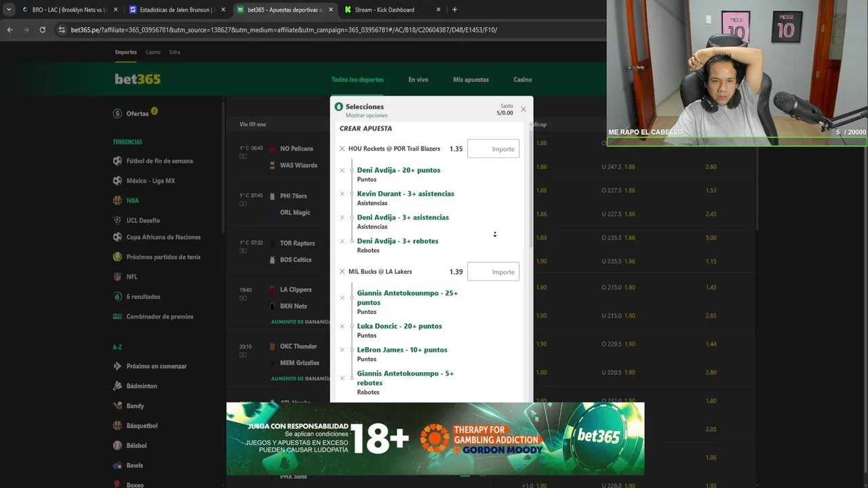Remove Deni Avdija 3+ asistencias selection

click(x=342, y=218)
